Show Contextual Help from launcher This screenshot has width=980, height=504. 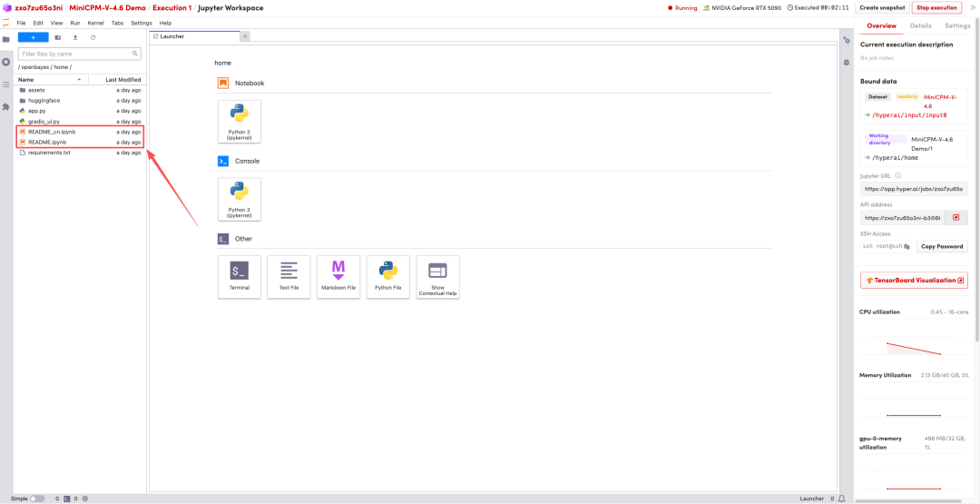[x=437, y=276]
